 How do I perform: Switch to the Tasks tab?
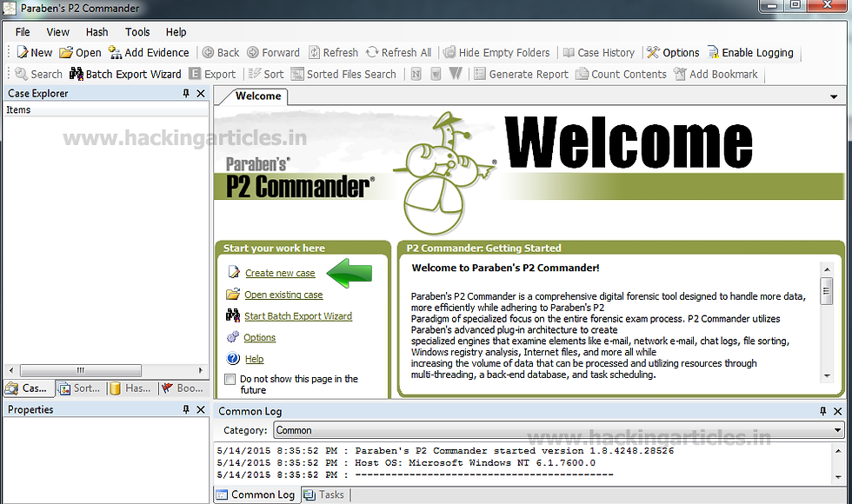(324, 494)
